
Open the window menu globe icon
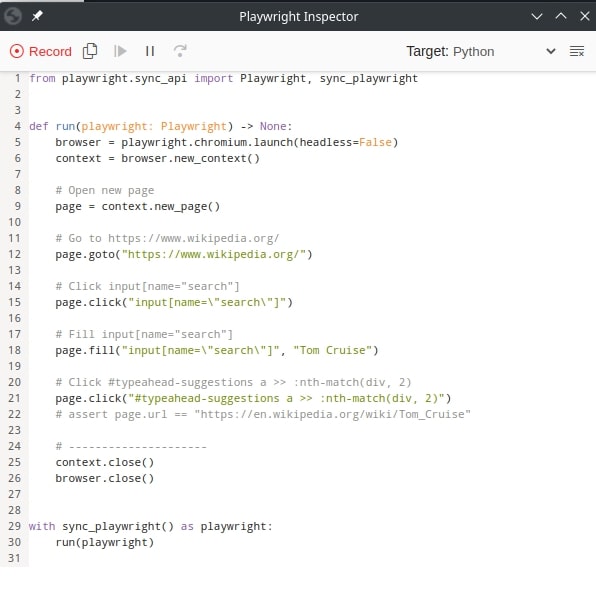click(x=13, y=16)
